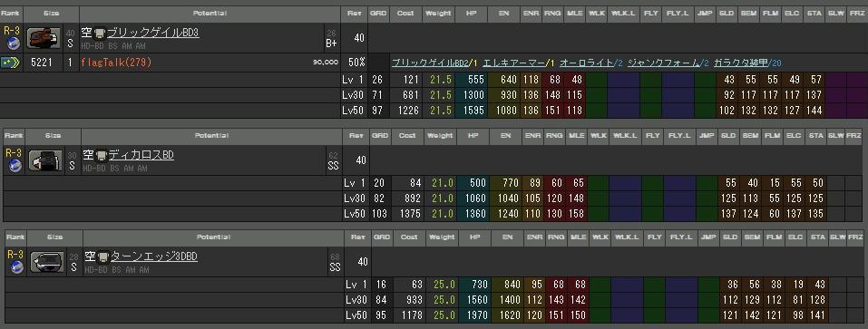This screenshot has height=329, width=868.
Task: Select the 5221 number in the flagTalk row
Action: click(x=42, y=63)
